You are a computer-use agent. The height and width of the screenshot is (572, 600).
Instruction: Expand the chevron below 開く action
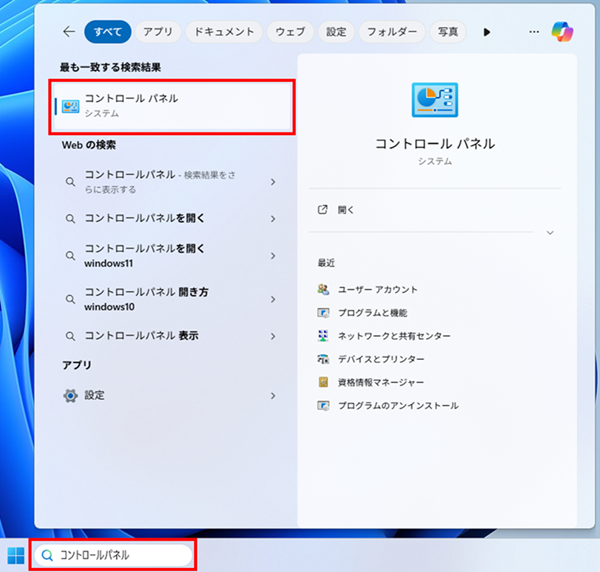pyautogui.click(x=549, y=233)
